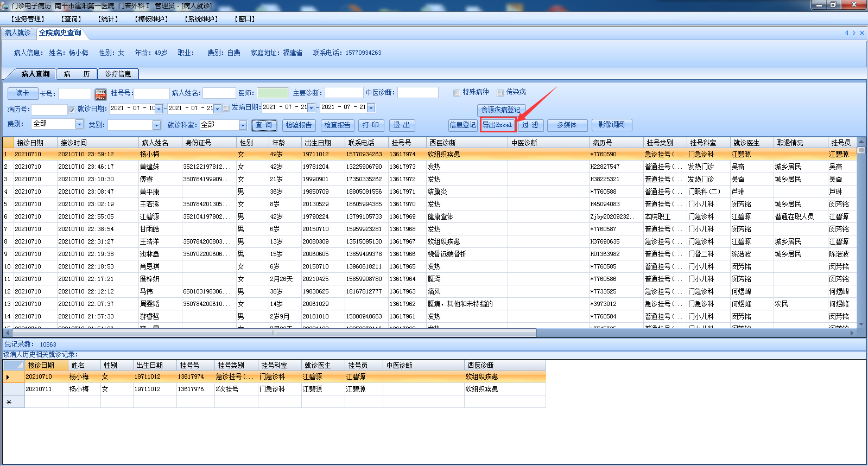Open the 检查报告 button
Image resolution: width=868 pixels, height=466 pixels.
click(x=337, y=125)
